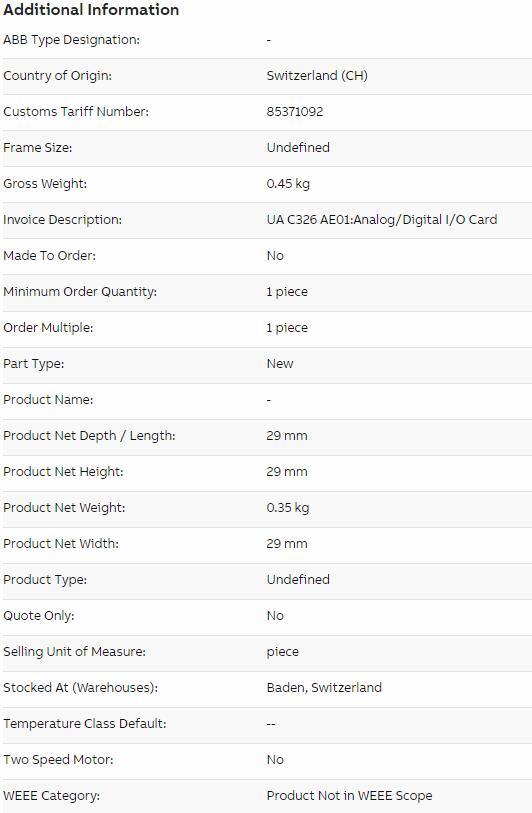Select the warehouse text Baden, Switzerland
Viewport: 532px width, 813px height.
[x=324, y=688]
